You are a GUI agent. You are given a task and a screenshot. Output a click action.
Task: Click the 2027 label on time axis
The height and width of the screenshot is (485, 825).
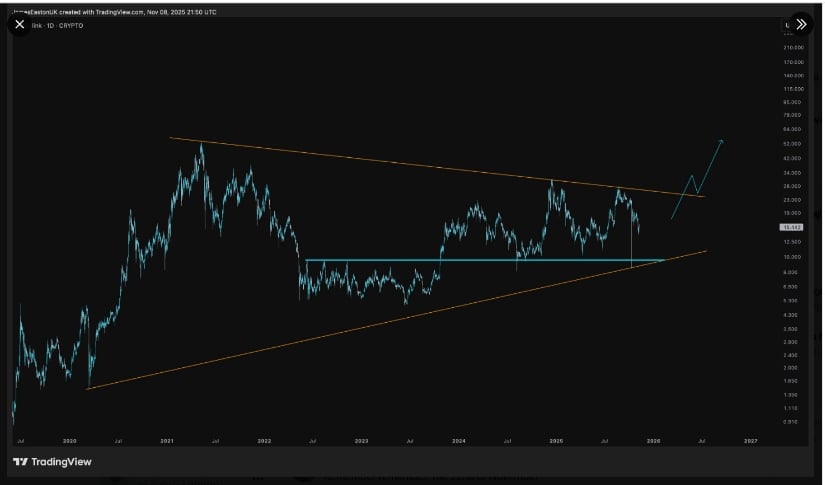click(750, 440)
